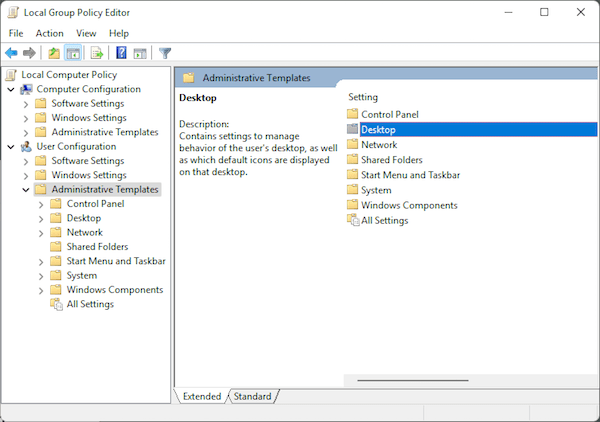
Task: Select Shared Folders in the Setting list
Action: tap(391, 160)
